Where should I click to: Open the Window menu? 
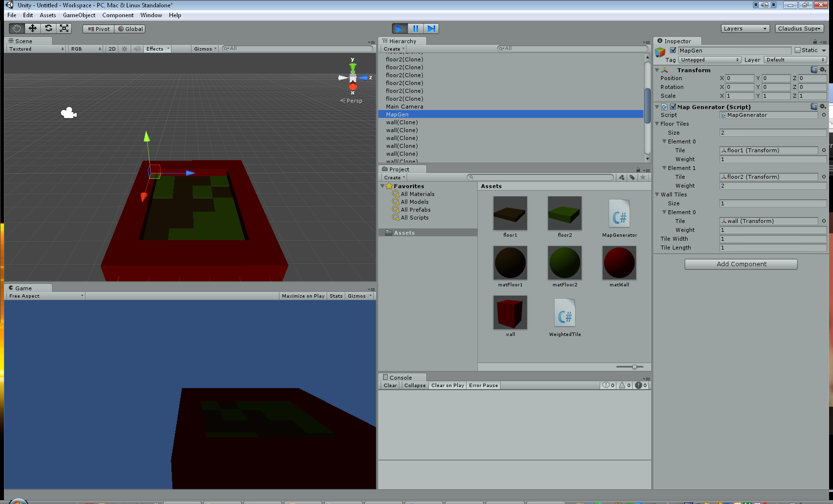(x=151, y=15)
